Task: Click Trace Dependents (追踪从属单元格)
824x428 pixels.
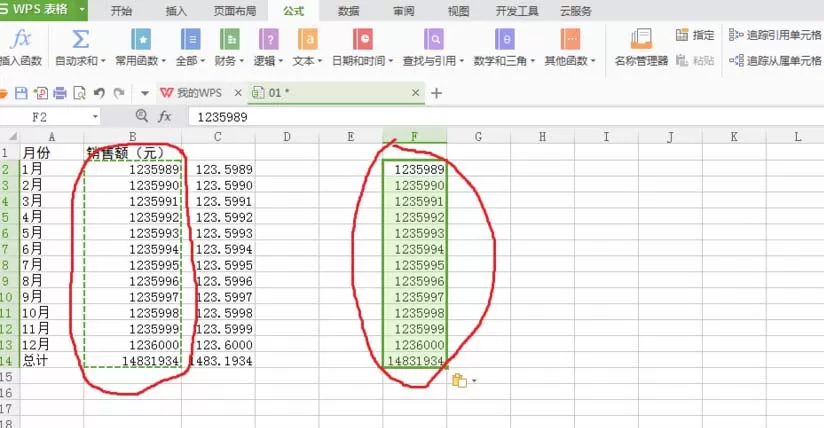Action: pyautogui.click(x=776, y=60)
